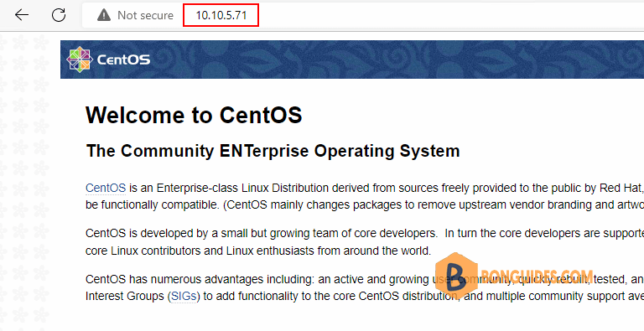Click the paragraph about core developers

[365, 242]
